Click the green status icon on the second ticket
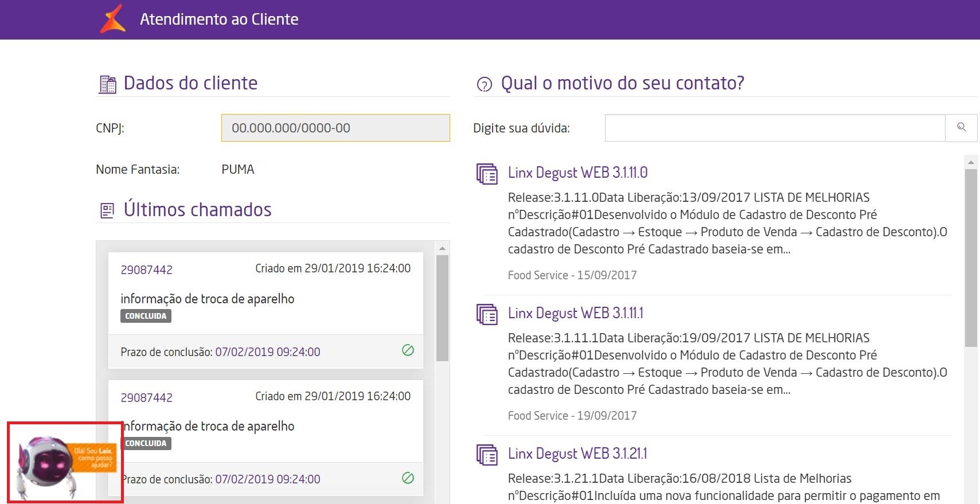Viewport: 980px width, 504px height. pyautogui.click(x=408, y=478)
